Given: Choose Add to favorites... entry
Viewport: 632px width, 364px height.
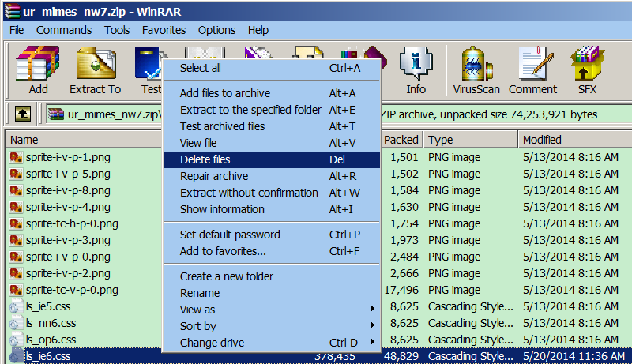Looking at the screenshot, I should coord(272,251).
